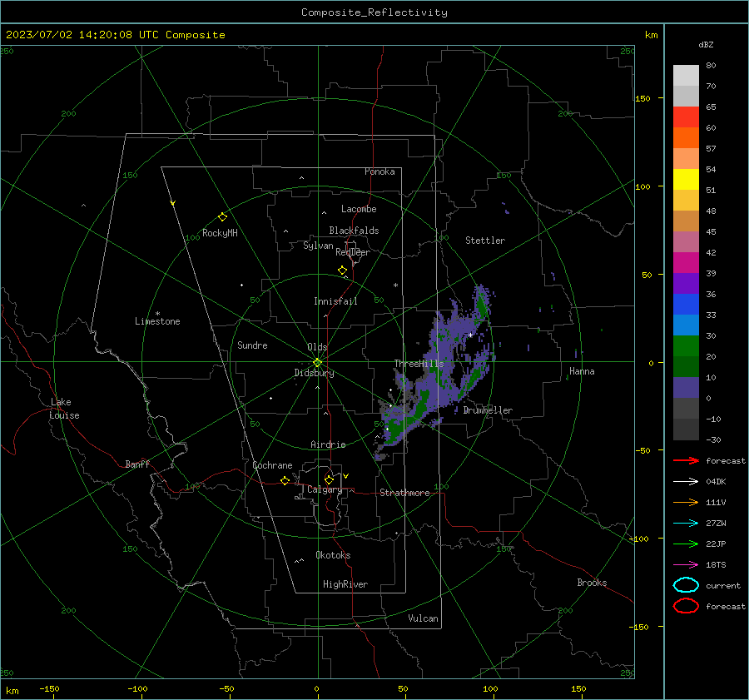749x700 pixels.
Task: Select the yellow diamond marker below RedDeer
Action: pyautogui.click(x=342, y=271)
